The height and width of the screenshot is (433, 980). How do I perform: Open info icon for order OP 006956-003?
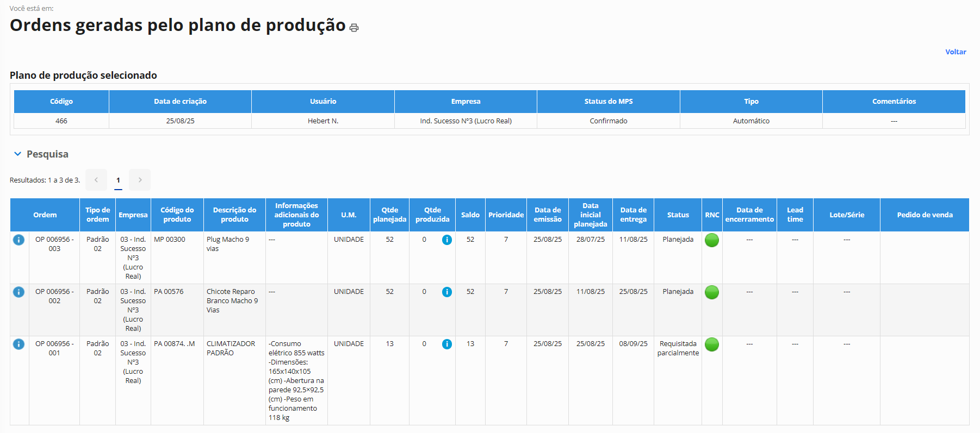click(x=18, y=240)
